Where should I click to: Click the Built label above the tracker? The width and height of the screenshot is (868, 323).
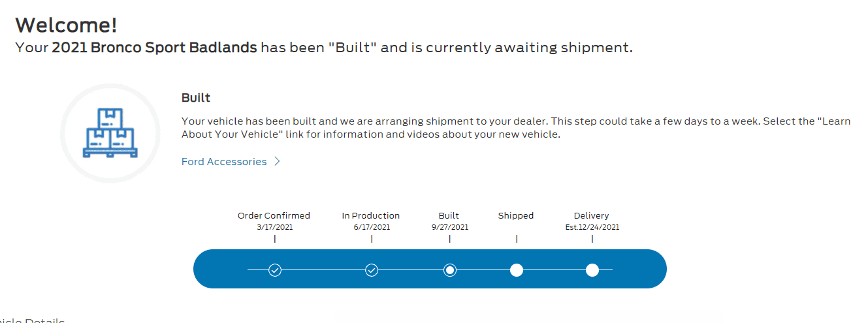[449, 215]
